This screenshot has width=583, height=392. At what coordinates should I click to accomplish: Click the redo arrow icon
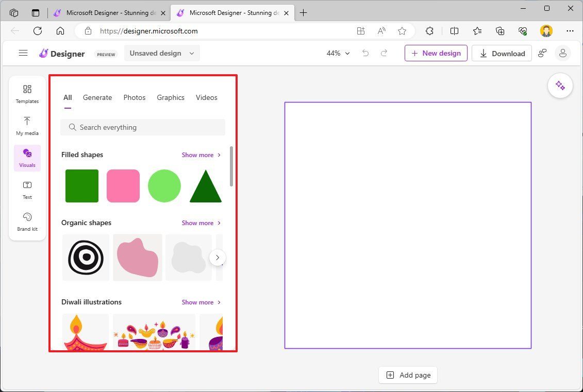point(384,53)
